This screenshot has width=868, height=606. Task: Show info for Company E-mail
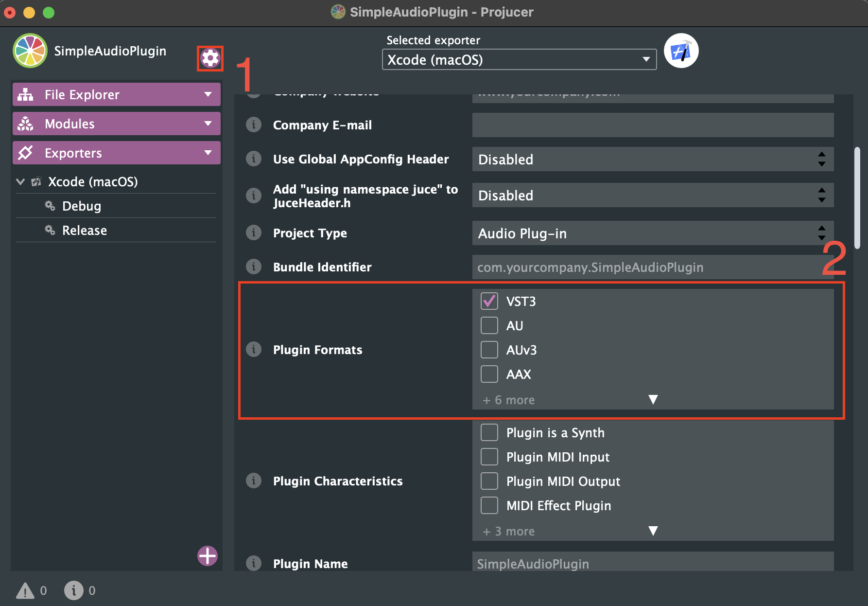coord(254,125)
